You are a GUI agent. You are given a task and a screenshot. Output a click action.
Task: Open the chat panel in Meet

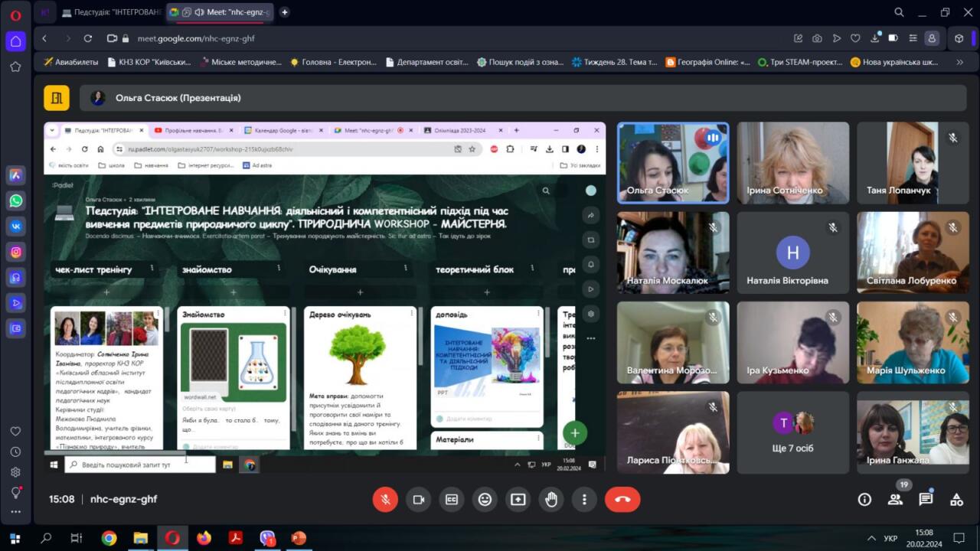[926, 500]
